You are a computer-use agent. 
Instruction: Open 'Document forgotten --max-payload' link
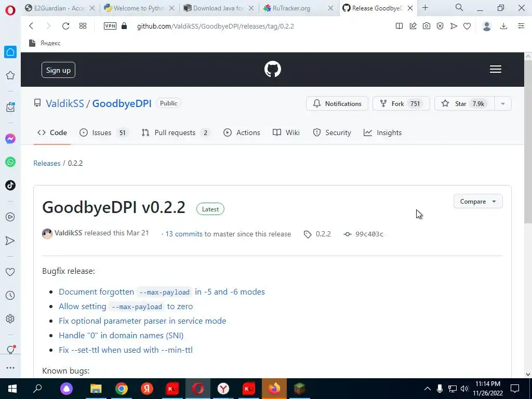(x=162, y=292)
